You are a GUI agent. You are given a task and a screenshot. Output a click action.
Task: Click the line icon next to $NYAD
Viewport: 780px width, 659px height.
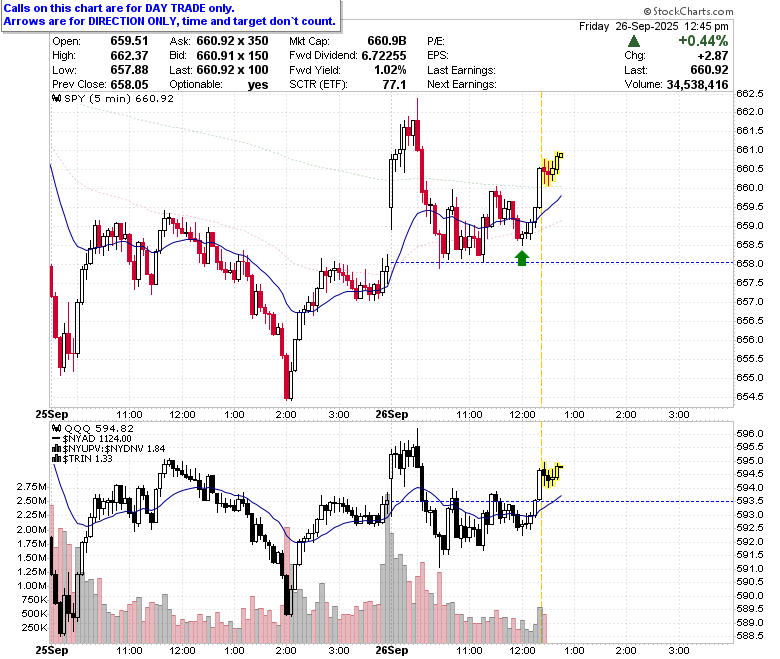click(56, 439)
